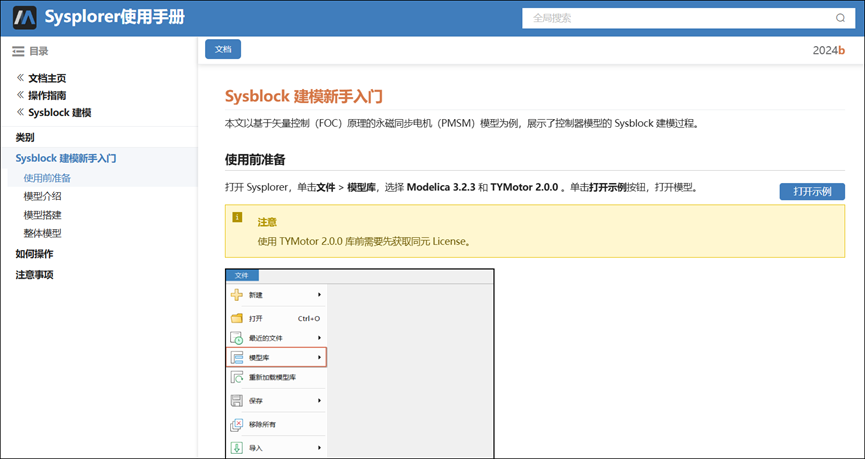This screenshot has height=459, width=865.
Task: Click the Sysblock 建模新手入门 page heading
Action: point(303,97)
